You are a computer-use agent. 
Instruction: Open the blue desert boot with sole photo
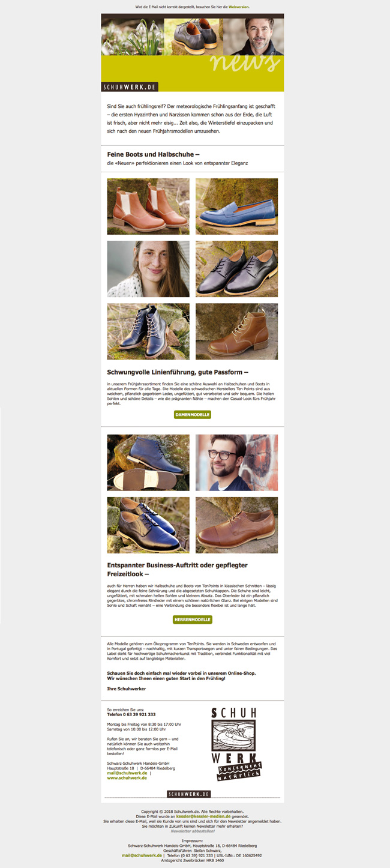click(148, 463)
